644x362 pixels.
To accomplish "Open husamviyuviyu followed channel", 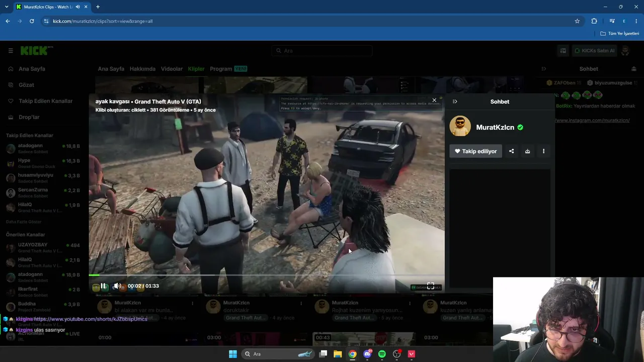I will 43,177.
